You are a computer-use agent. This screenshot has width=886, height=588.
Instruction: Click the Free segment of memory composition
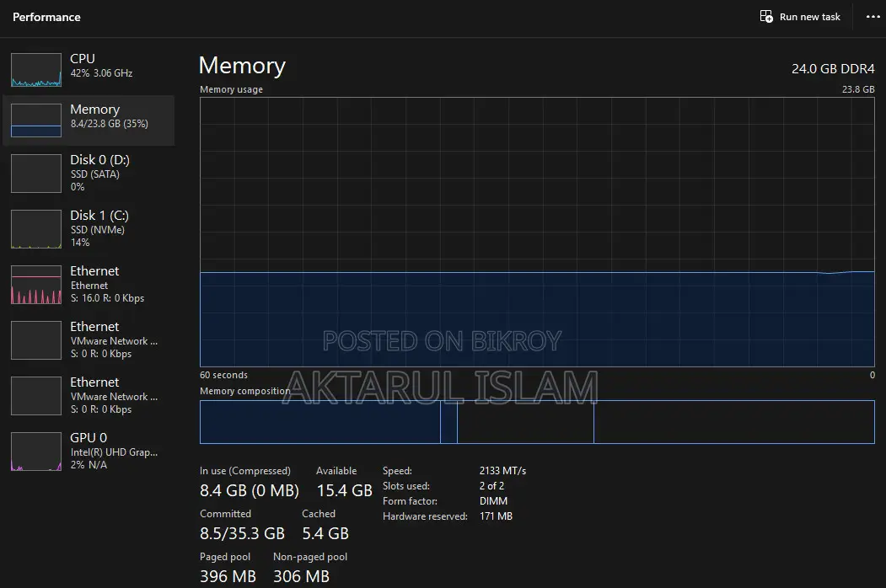[x=734, y=422]
